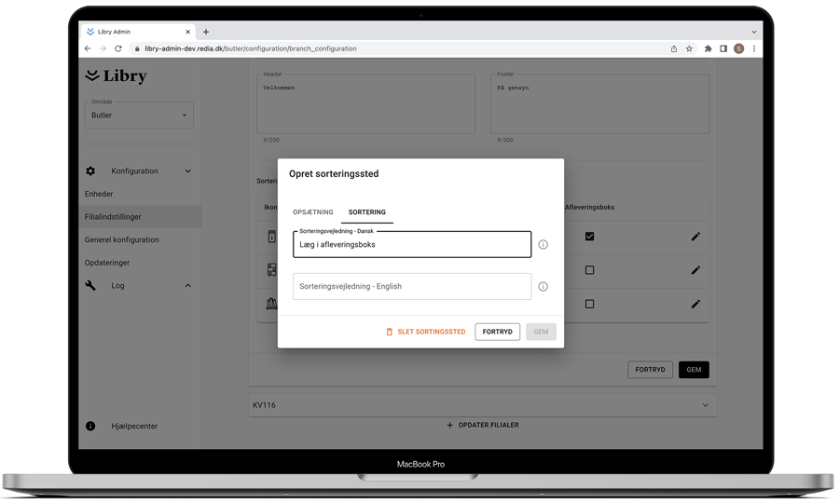
Task: Check the second row Afleveringsboks checkbox
Action: (589, 270)
